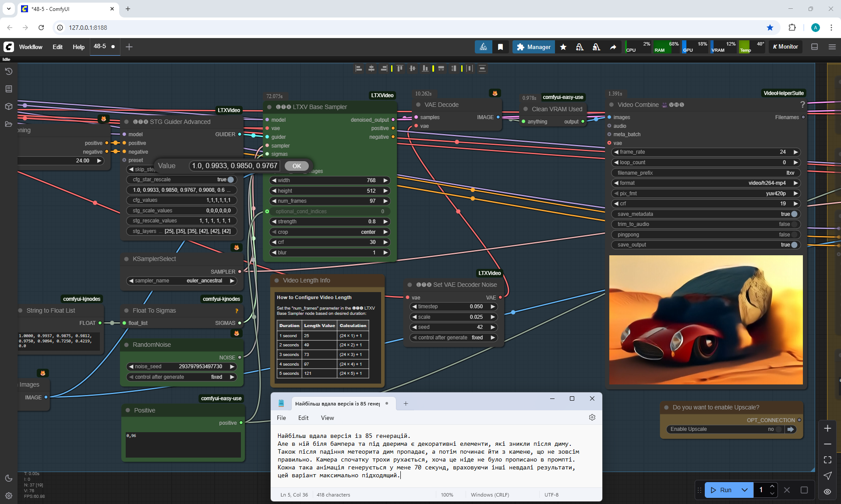
Task: Click the bookmark icon in top toolbar
Action: (x=500, y=47)
